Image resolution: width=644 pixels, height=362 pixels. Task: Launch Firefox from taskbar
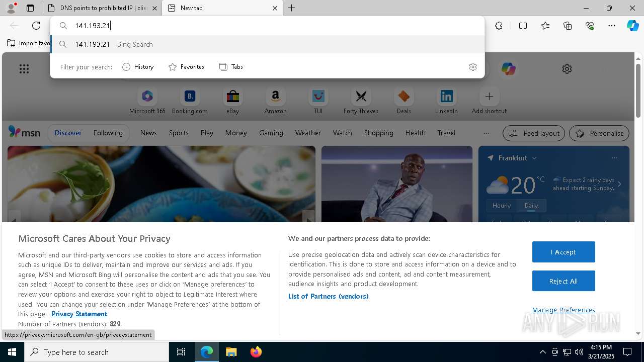point(256,352)
